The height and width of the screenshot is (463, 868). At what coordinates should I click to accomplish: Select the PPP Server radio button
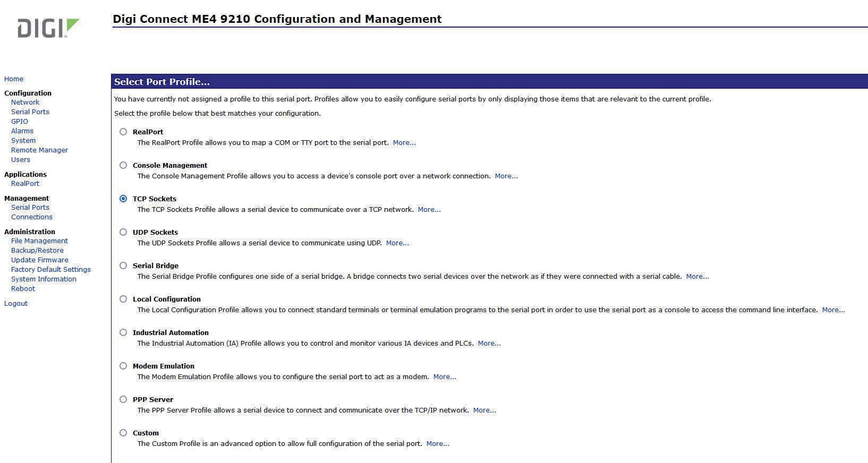123,399
